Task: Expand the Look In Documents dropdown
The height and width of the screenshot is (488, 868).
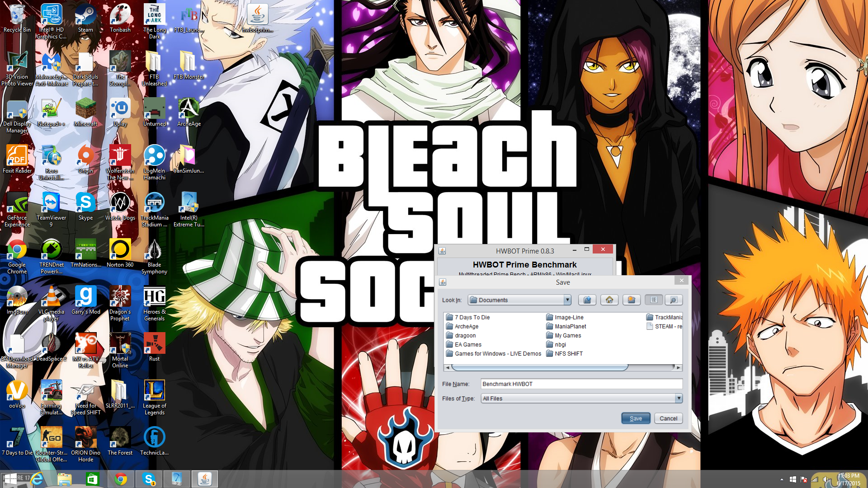Action: (x=567, y=300)
